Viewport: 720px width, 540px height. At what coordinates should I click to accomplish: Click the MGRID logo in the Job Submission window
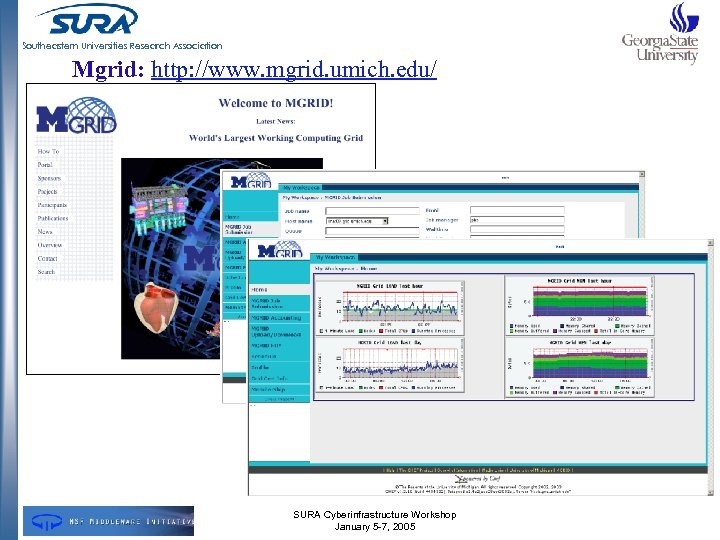251,180
